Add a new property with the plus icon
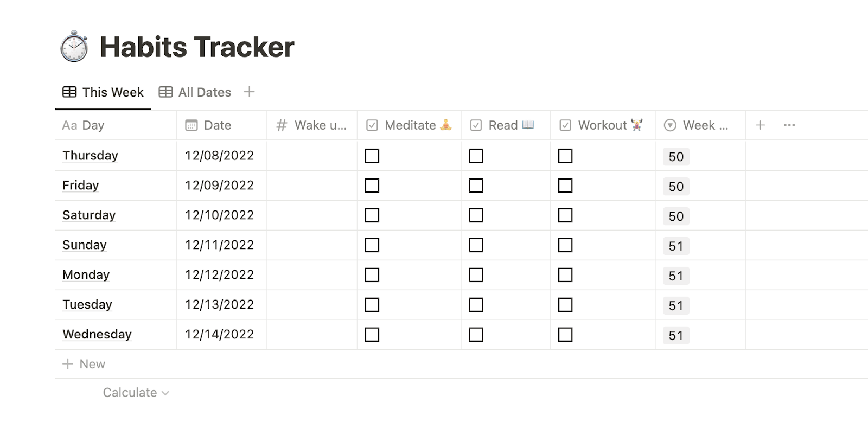 click(x=761, y=125)
